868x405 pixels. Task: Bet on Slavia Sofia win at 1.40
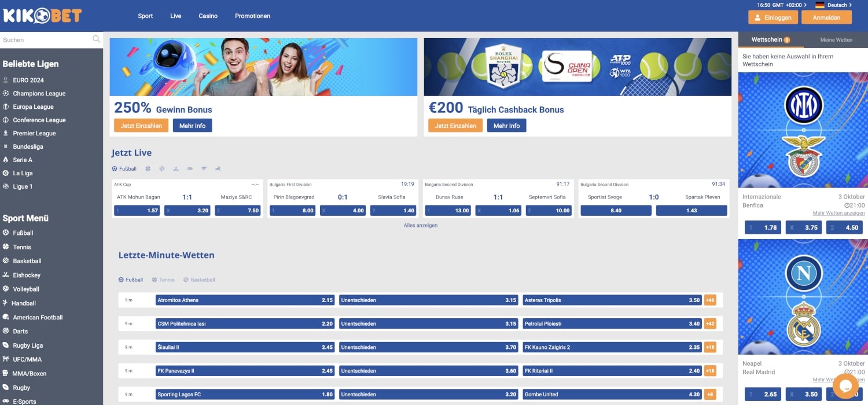point(393,211)
